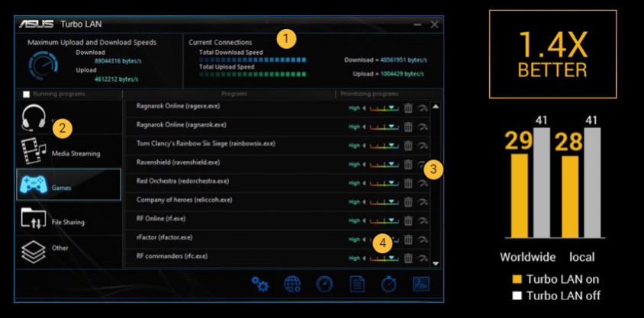Click speed limit icon for ragnarok.exe row
The height and width of the screenshot is (318, 644).
[422, 127]
